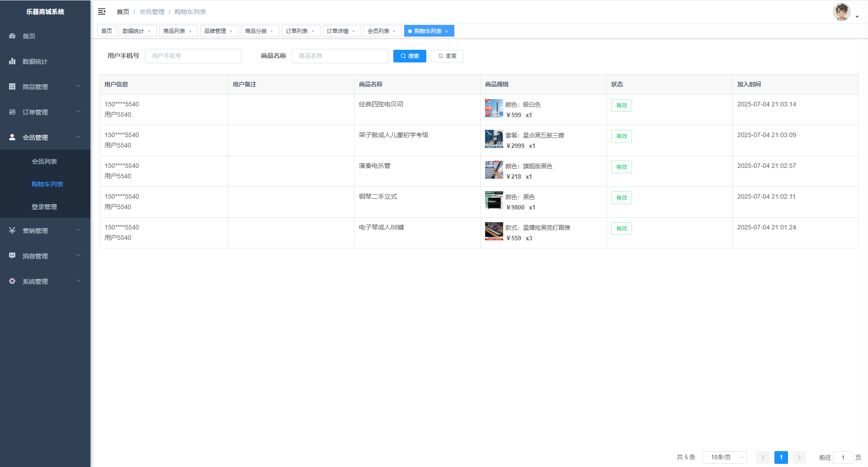Click the 搜索 search button
868x467 pixels.
pyautogui.click(x=410, y=56)
